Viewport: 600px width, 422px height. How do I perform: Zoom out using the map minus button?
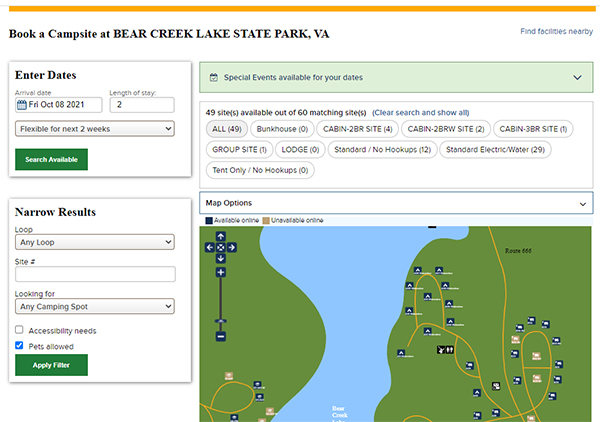(220, 337)
